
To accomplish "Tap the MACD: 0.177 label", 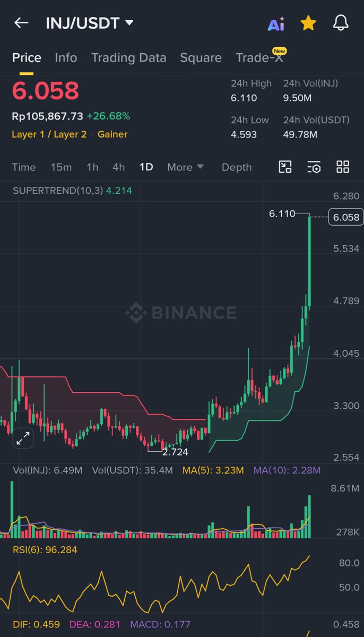I will coord(160,624).
